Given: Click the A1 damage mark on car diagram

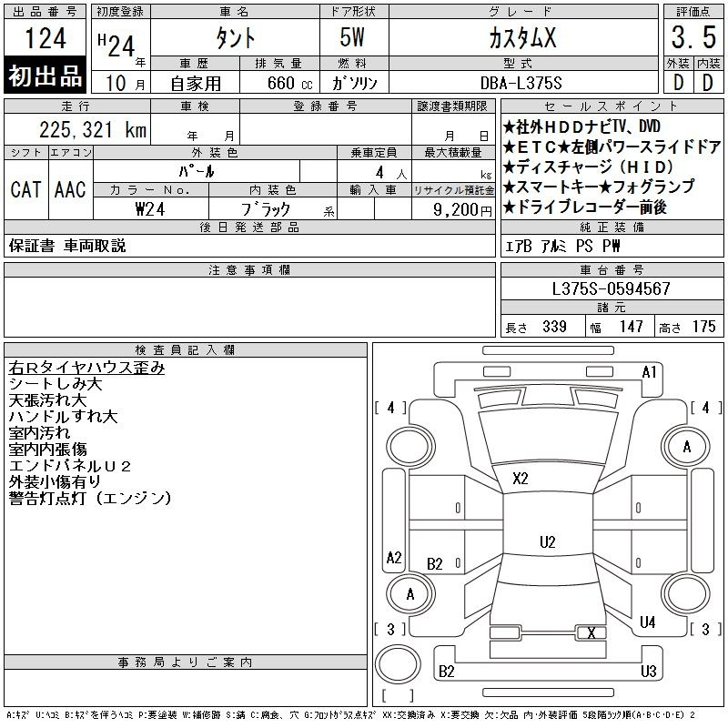Looking at the screenshot, I should point(649,371).
